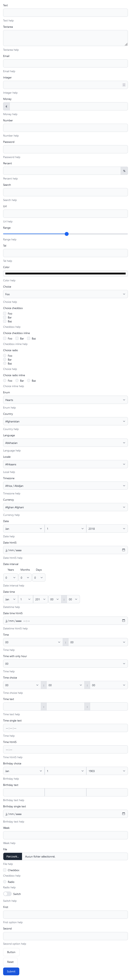This screenshot has height=980, width=131.
Task: Tick the standalone Checkbox option
Action: point(5,870)
